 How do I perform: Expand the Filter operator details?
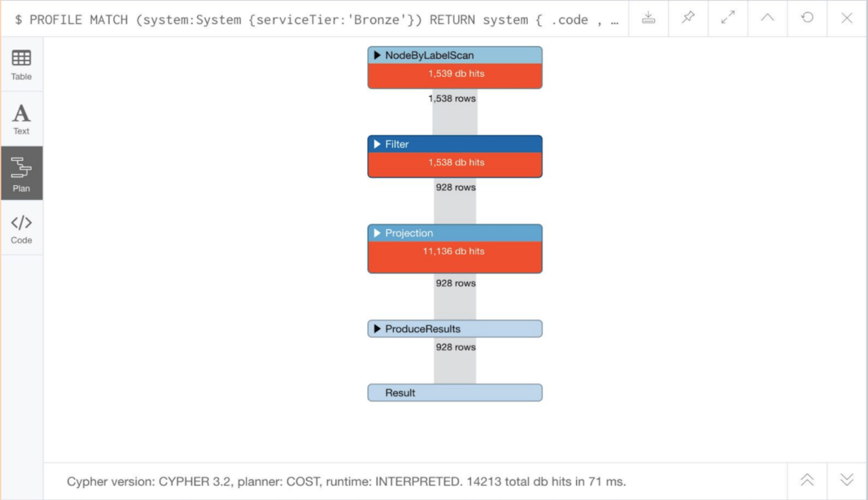(377, 144)
